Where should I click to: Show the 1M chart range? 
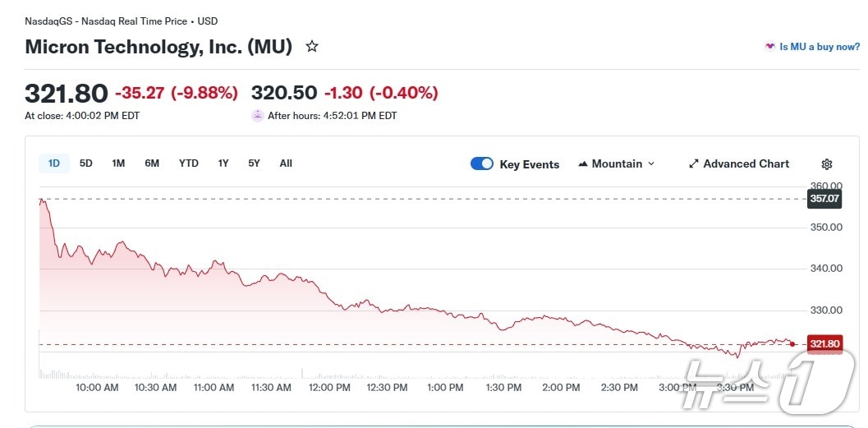click(118, 163)
